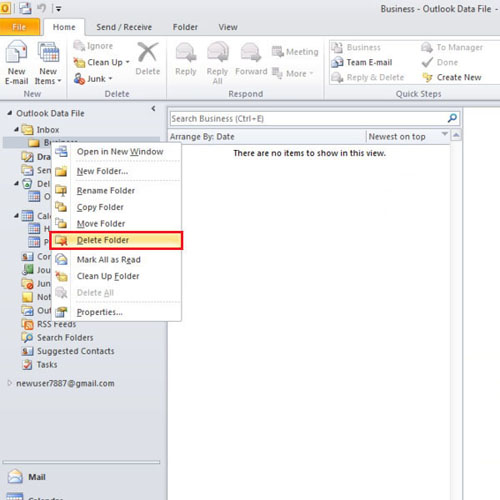The width and height of the screenshot is (500, 500).
Task: Select the Create New quick step
Action: (452, 77)
